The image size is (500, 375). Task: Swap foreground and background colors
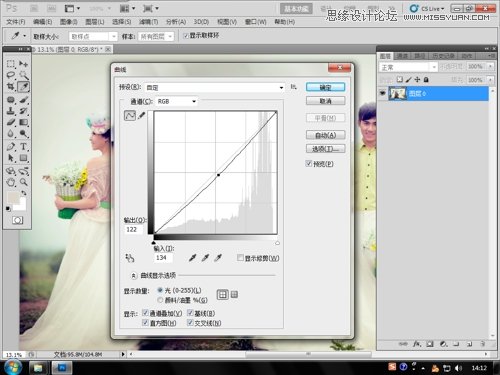pos(24,193)
